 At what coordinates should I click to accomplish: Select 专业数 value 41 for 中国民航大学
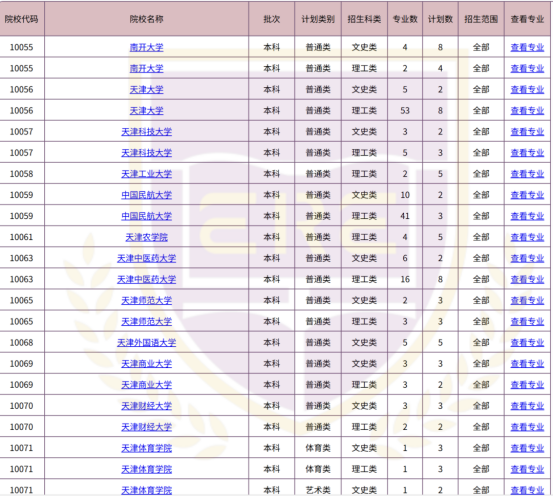pos(405,216)
